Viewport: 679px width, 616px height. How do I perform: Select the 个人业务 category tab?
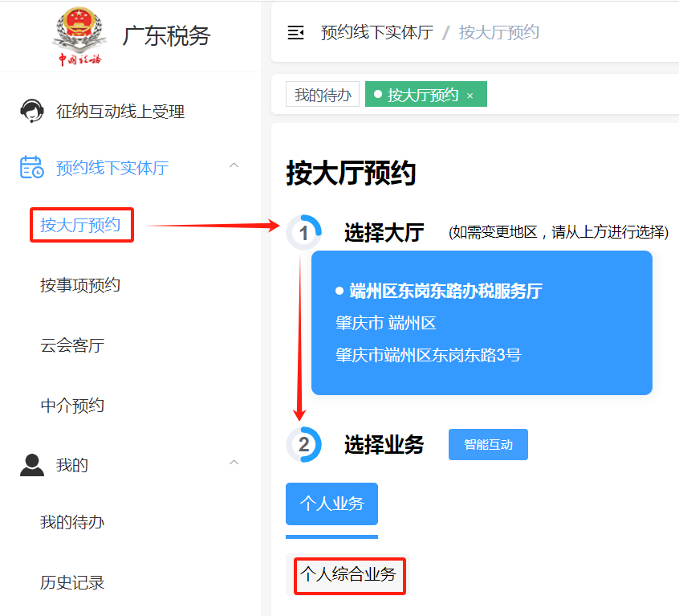click(x=331, y=504)
